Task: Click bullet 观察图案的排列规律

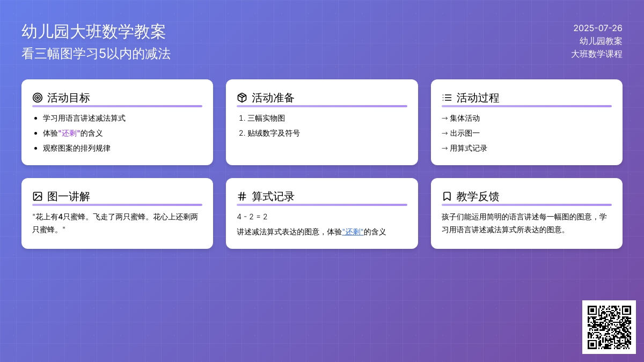Action: [x=77, y=148]
